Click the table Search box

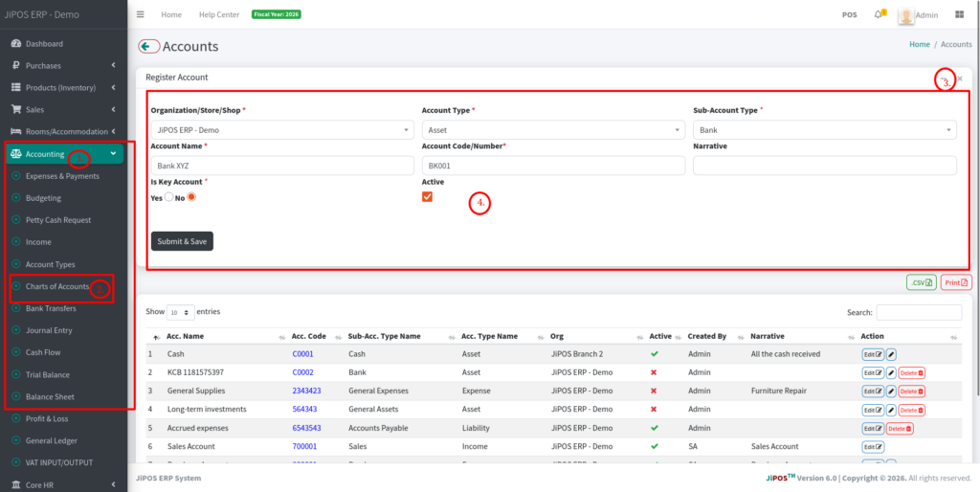coord(920,313)
